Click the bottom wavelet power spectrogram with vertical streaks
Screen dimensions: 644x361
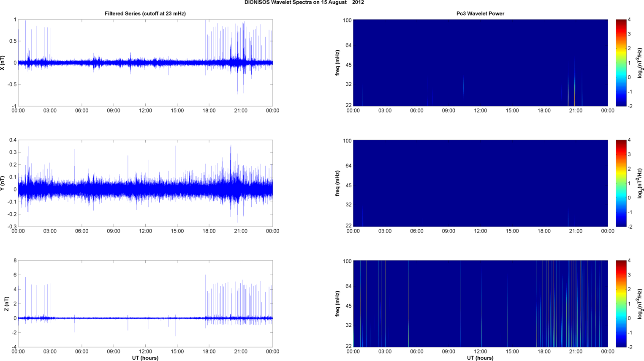pyautogui.click(x=480, y=304)
